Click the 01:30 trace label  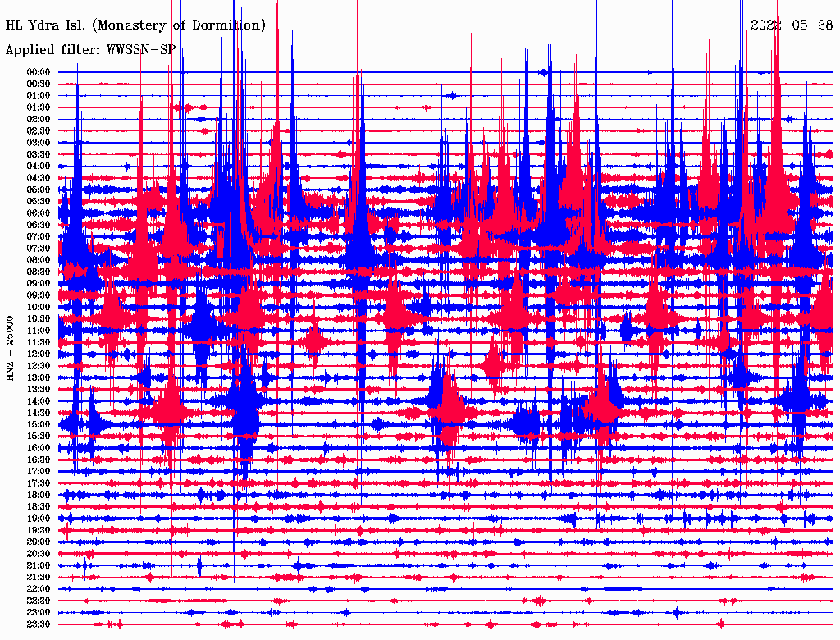(x=39, y=107)
